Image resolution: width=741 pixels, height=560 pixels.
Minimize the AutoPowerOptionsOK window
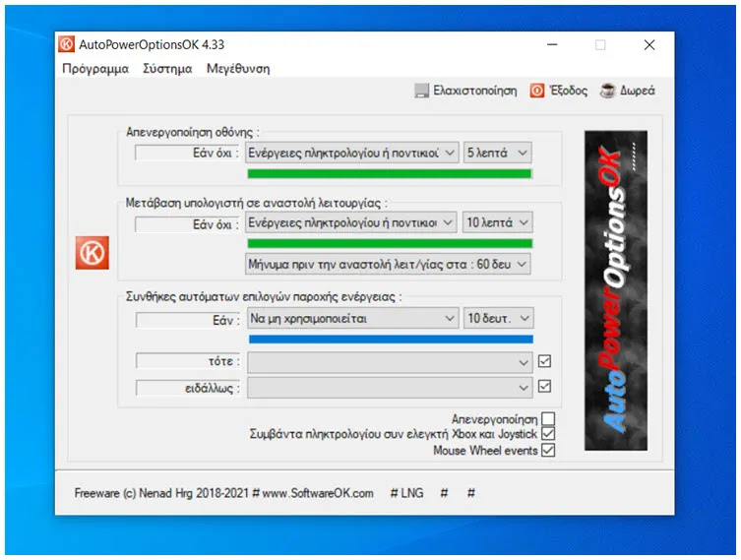point(552,45)
